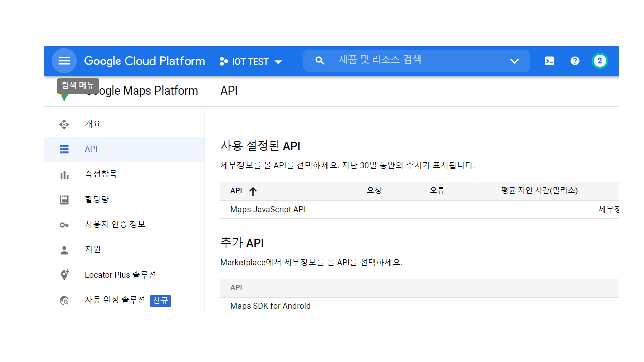Click the person icon for 지원
The height and width of the screenshot is (362, 644).
click(64, 250)
